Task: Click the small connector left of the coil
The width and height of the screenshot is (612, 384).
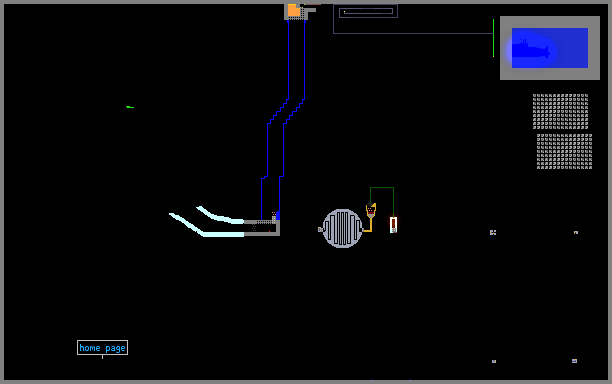Action: coord(320,229)
